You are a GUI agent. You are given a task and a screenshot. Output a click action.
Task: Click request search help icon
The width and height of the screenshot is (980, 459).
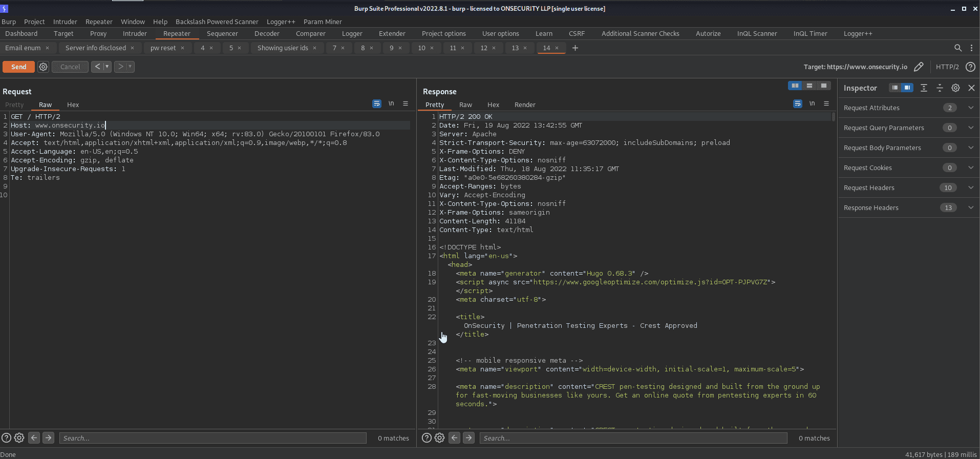6,438
